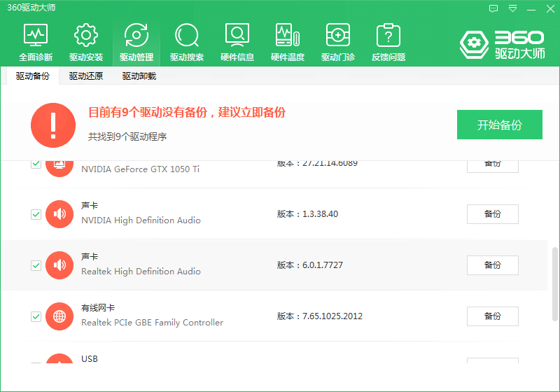Close the 360驱动大师 window

pyautogui.click(x=550, y=8)
